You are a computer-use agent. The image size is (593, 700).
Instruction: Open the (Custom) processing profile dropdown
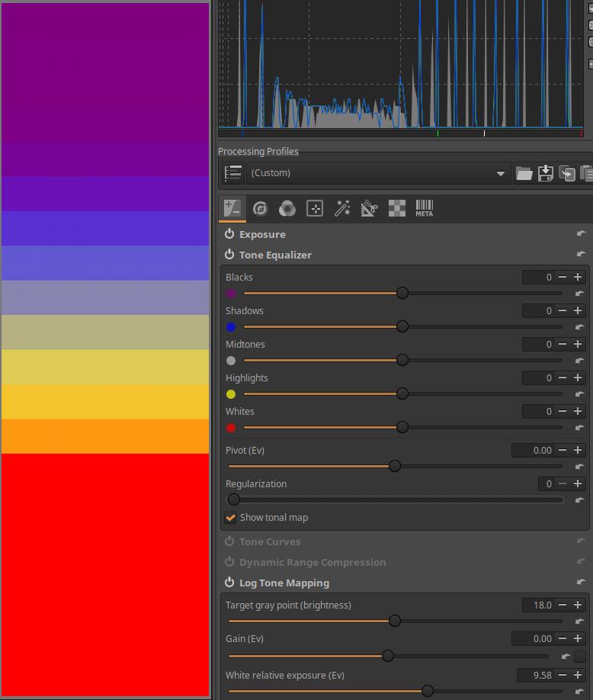click(x=378, y=173)
